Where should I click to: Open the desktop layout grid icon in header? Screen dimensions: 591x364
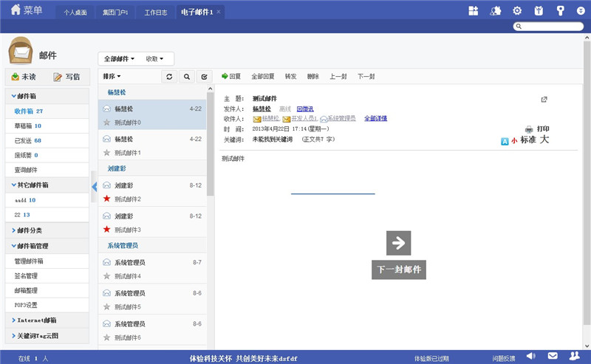(x=473, y=11)
